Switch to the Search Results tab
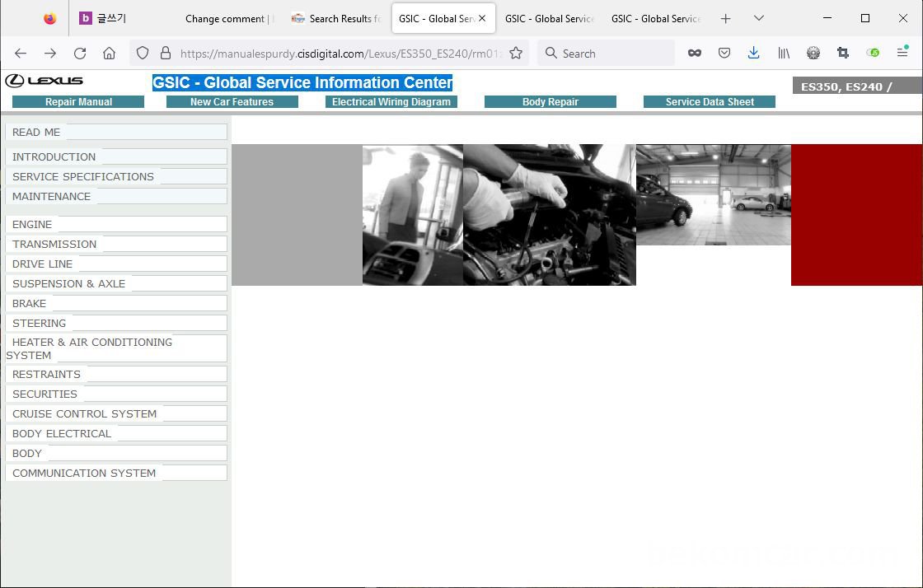The image size is (923, 588). 336,18
